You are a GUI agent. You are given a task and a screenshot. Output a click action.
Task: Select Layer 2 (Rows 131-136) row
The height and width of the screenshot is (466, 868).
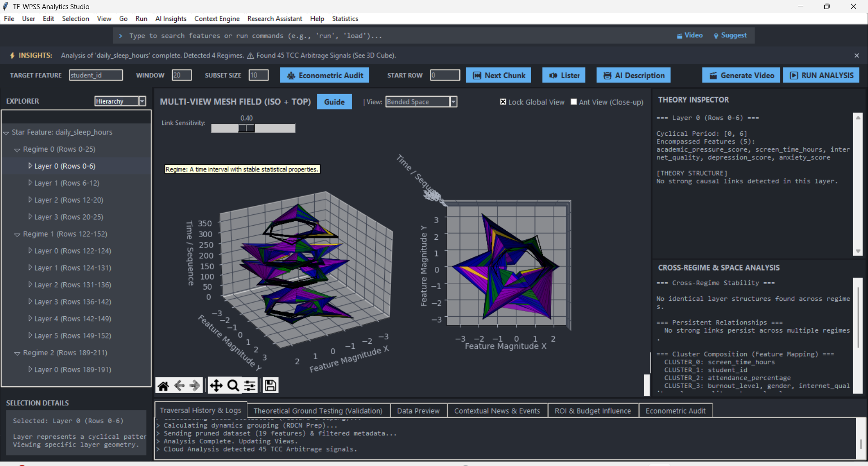[x=76, y=285]
